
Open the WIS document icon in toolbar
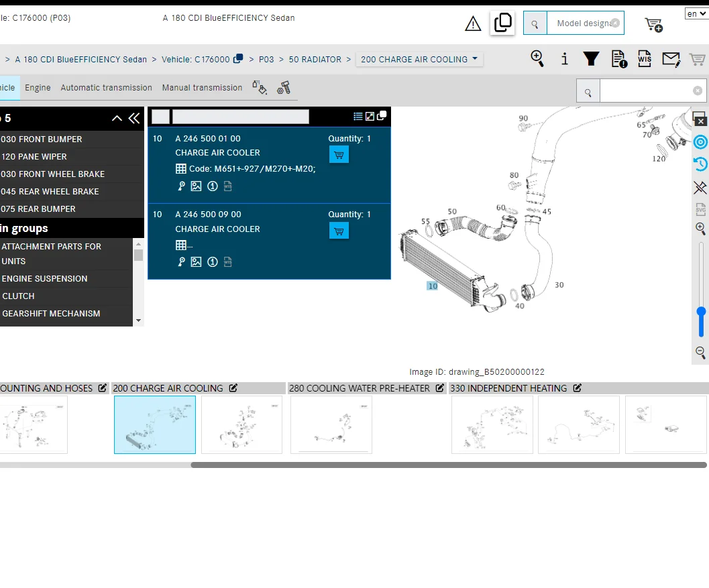click(645, 59)
